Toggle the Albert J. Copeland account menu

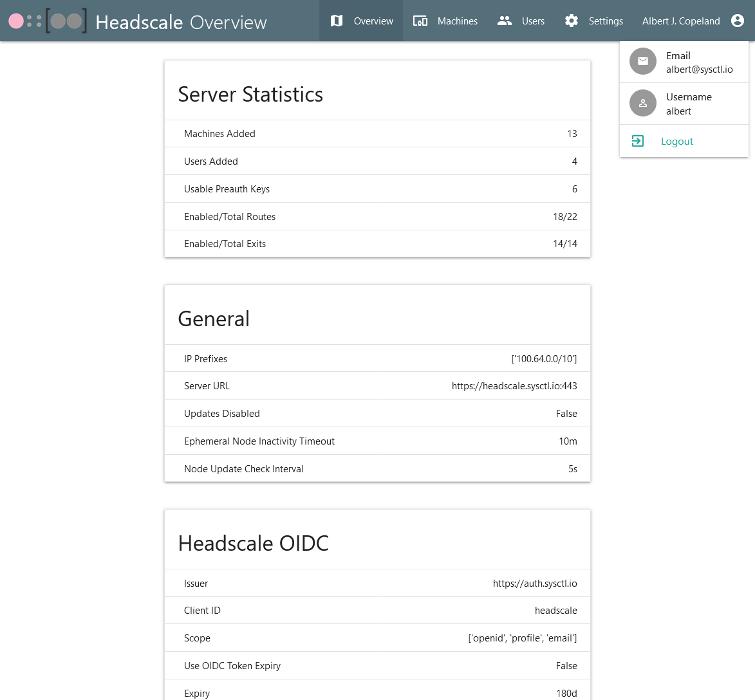tap(681, 21)
